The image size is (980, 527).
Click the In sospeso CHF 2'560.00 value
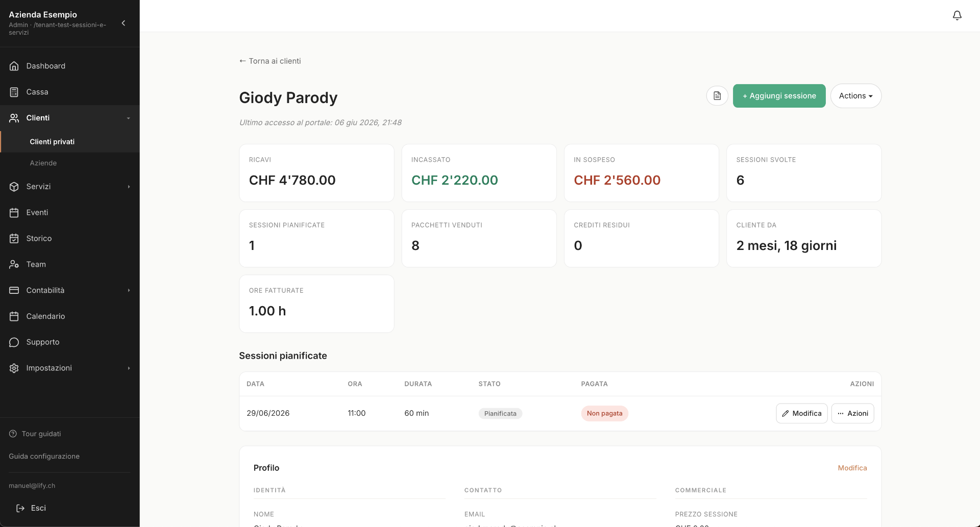pos(617,180)
